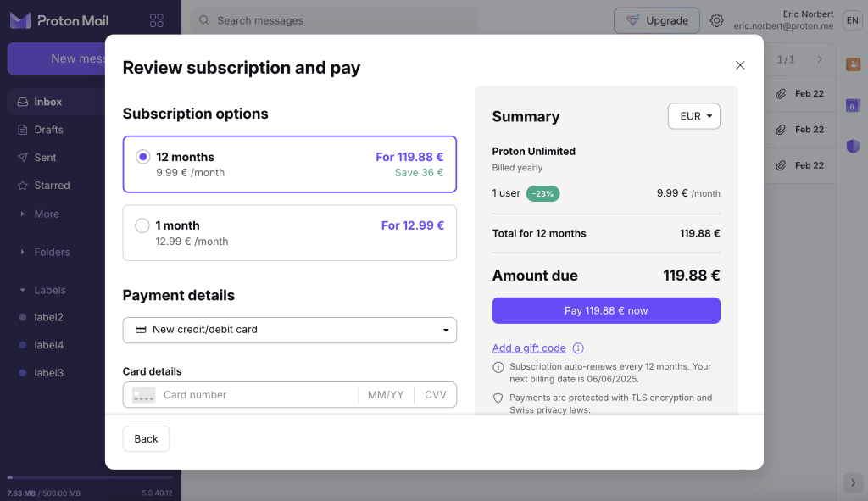Viewport: 868px width, 501px height.
Task: Click Pay 119.88 € now button
Action: click(x=606, y=310)
